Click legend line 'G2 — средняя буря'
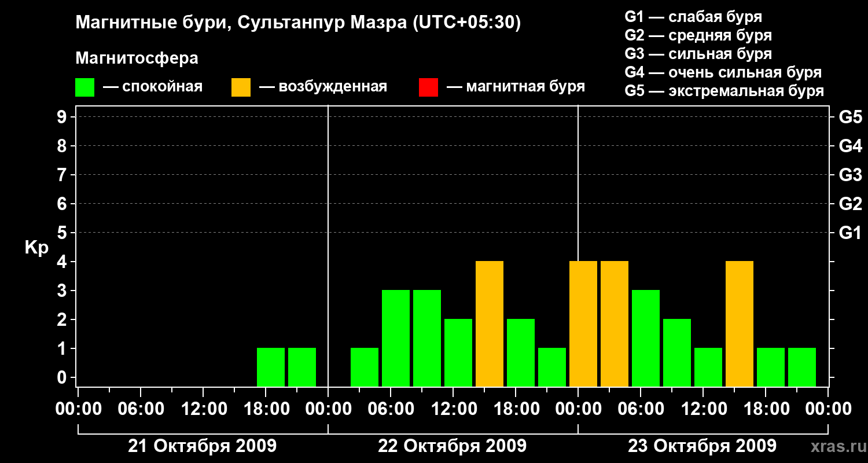This screenshot has height=463, width=868. (698, 35)
